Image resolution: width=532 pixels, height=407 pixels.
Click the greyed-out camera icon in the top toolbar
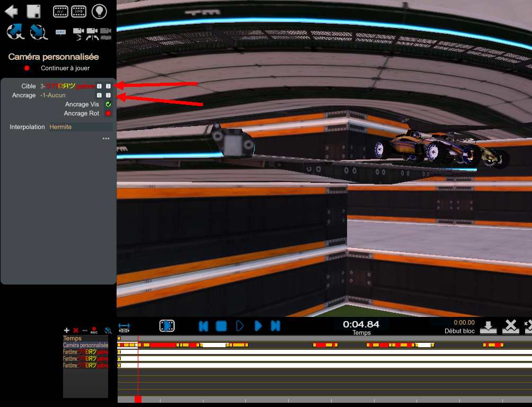(105, 34)
